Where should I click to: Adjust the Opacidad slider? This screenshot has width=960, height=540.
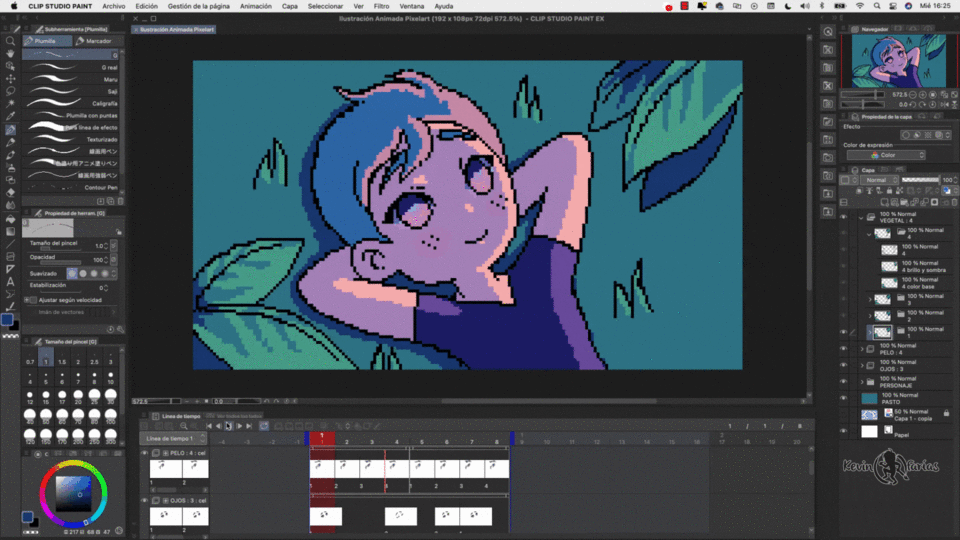pyautogui.click(x=60, y=263)
